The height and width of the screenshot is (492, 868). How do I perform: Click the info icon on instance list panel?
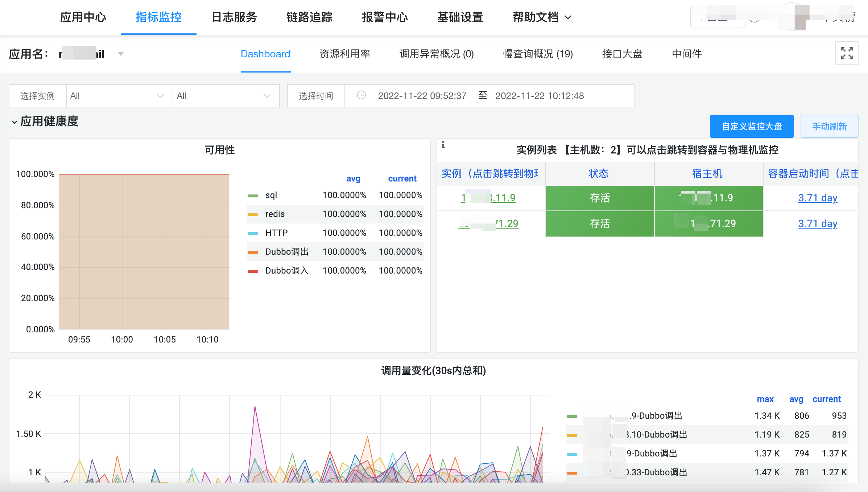coord(443,145)
